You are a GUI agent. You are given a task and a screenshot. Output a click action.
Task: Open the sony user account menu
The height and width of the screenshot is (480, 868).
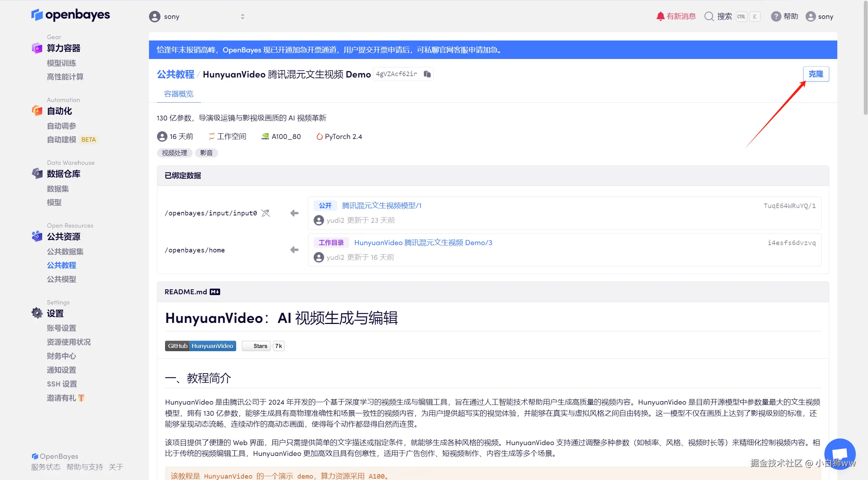[820, 16]
